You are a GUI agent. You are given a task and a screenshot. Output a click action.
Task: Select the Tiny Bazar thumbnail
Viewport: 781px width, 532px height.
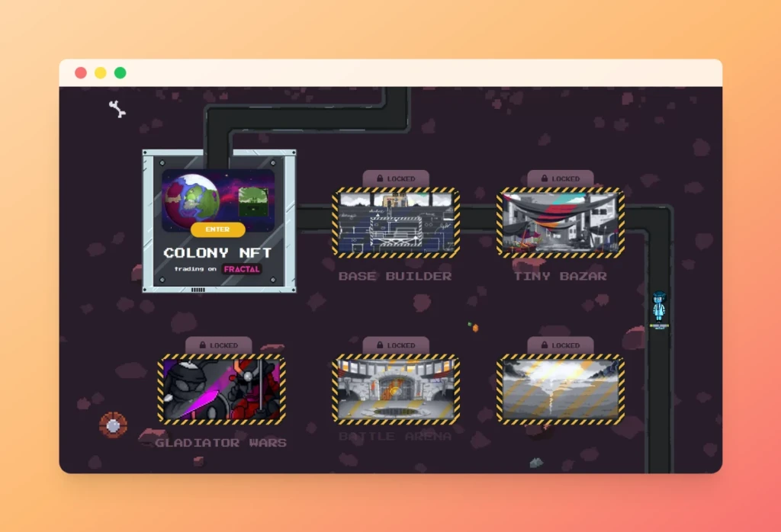(561, 223)
